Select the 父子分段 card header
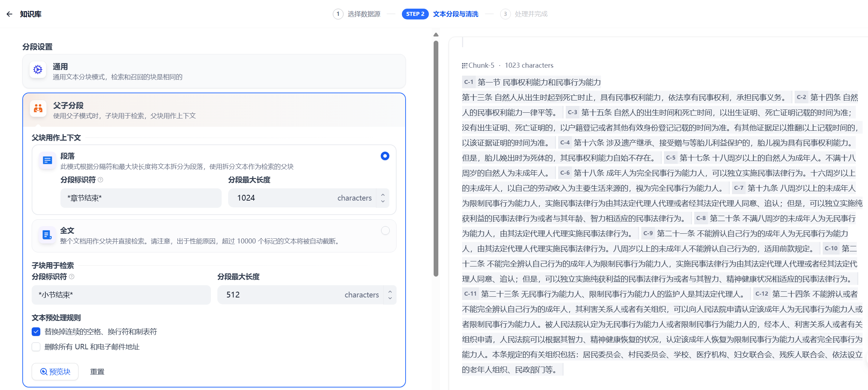868x390 pixels. [x=214, y=110]
